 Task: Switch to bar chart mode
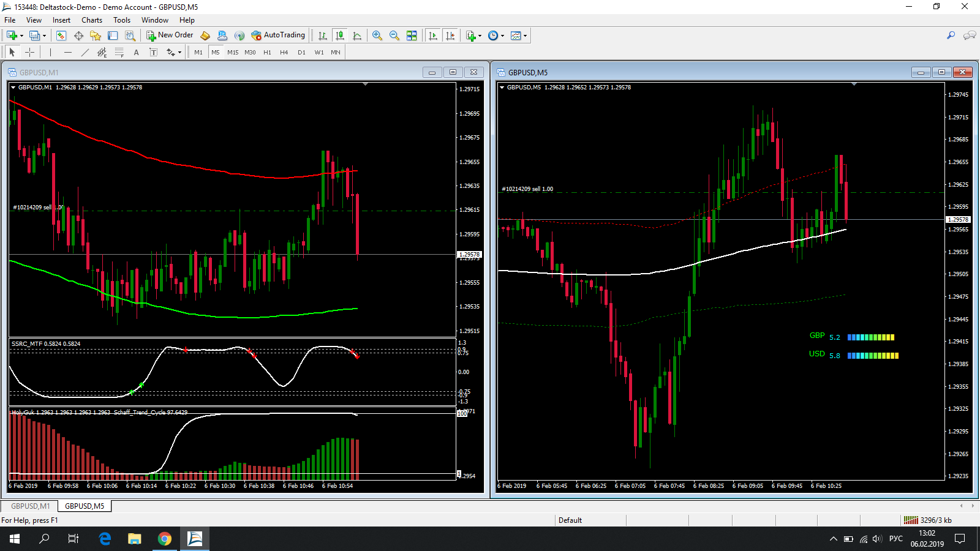click(x=323, y=36)
